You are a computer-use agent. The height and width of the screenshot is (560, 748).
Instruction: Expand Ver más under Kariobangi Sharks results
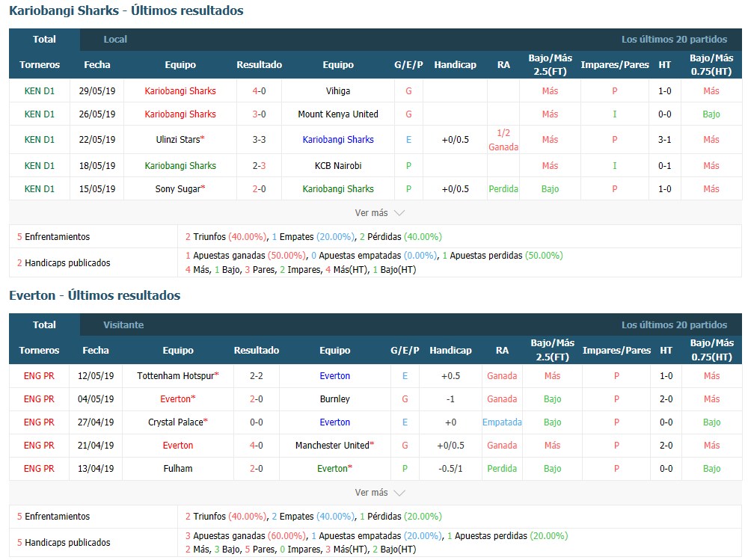click(x=379, y=213)
